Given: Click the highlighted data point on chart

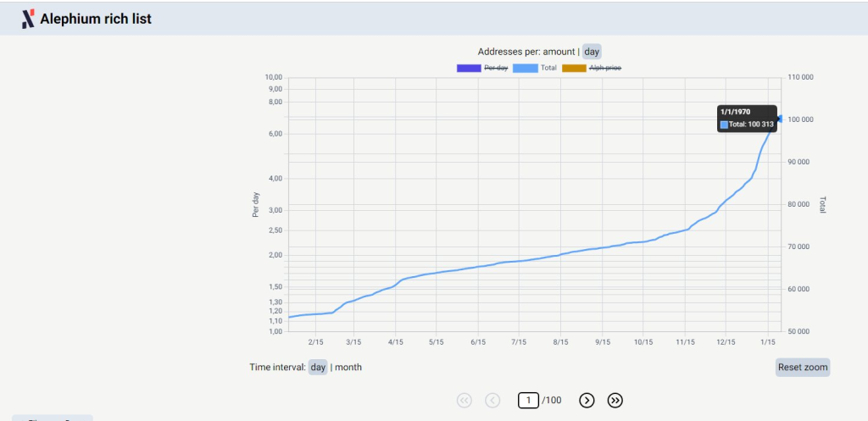Looking at the screenshot, I should tap(780, 119).
